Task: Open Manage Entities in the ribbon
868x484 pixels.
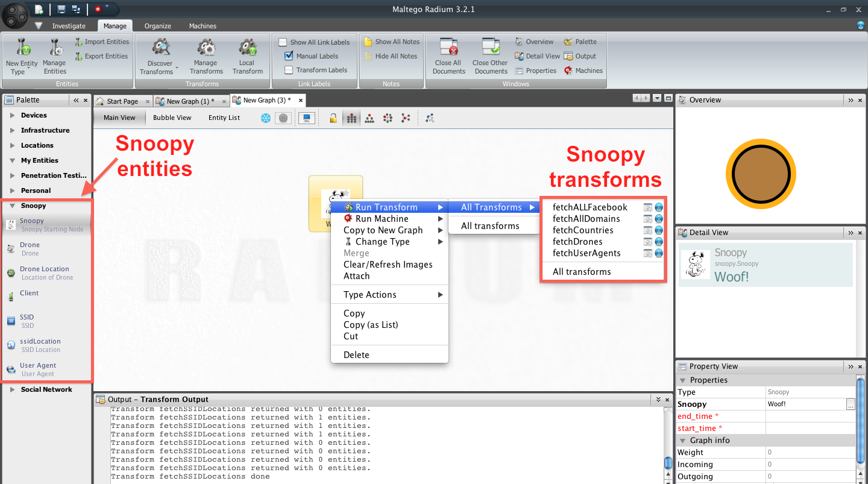Action: tap(54, 48)
